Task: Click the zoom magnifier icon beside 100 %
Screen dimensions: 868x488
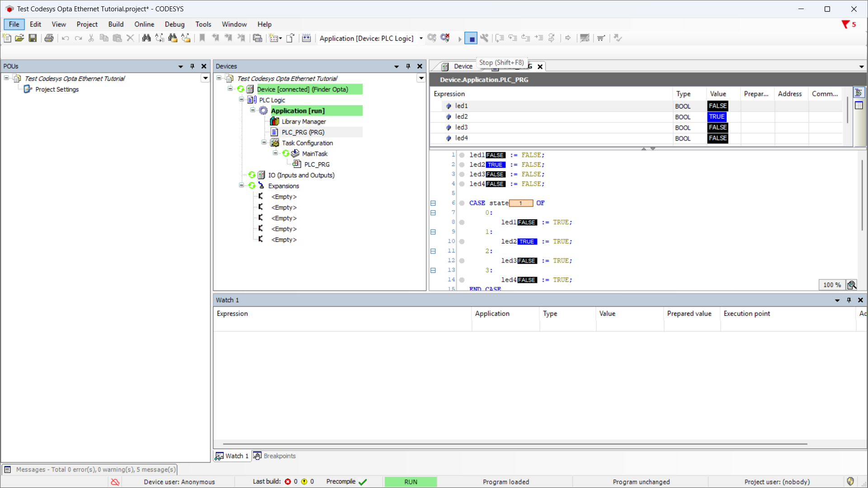Action: pyautogui.click(x=852, y=285)
